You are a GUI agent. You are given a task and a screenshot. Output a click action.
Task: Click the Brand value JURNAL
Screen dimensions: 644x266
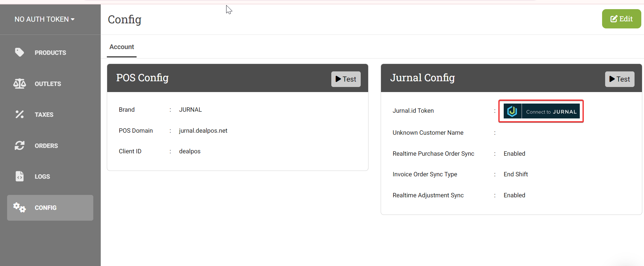coord(190,110)
